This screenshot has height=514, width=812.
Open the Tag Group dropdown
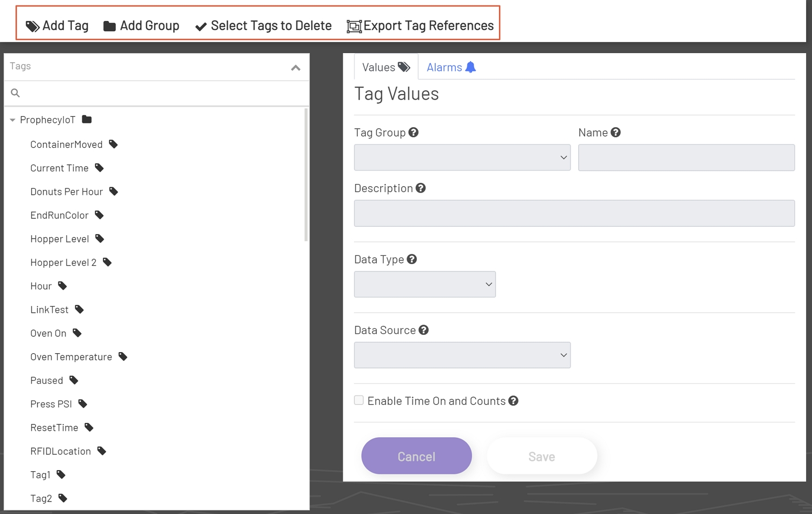[461, 157]
